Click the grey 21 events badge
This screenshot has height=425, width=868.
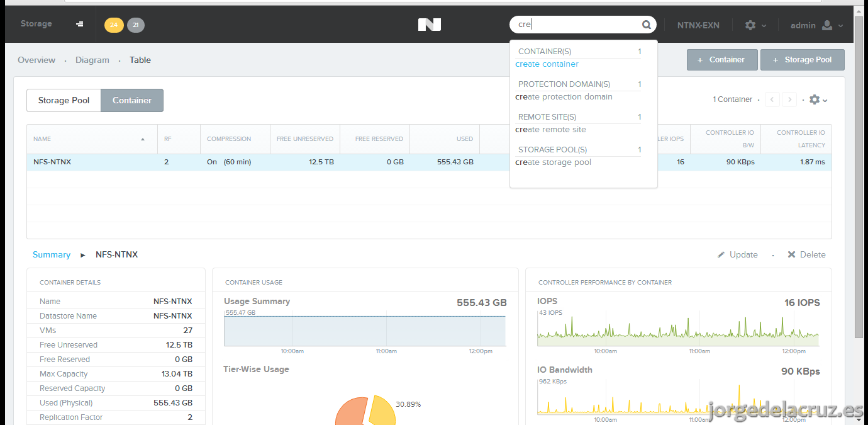click(x=136, y=25)
